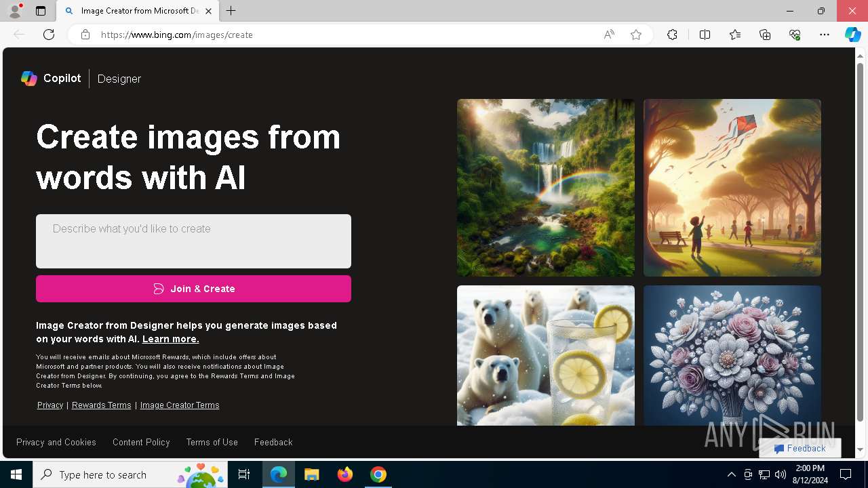Click the scrollbar up arrow
Viewport: 868px width, 488px height.
point(861,55)
